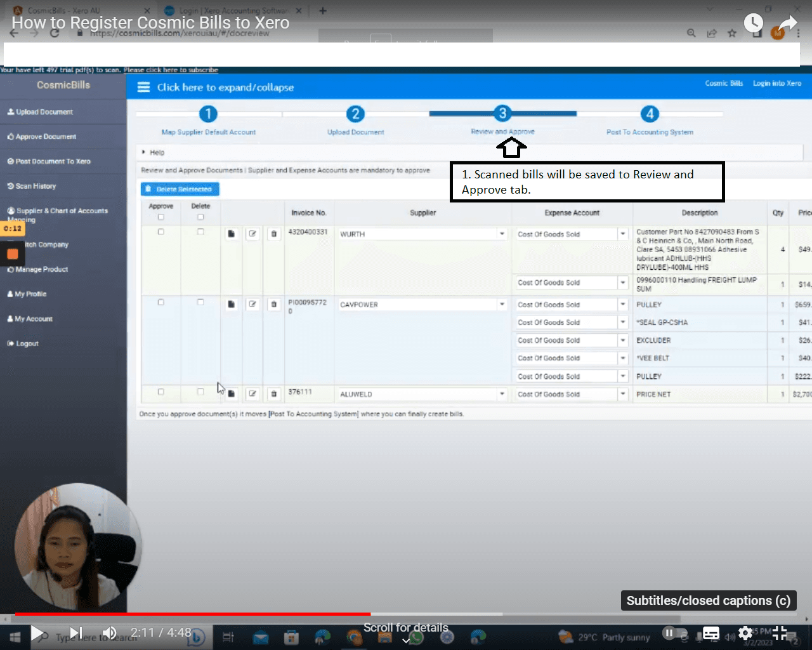Open Scan History in the sidebar
The width and height of the screenshot is (812, 650).
pos(32,186)
